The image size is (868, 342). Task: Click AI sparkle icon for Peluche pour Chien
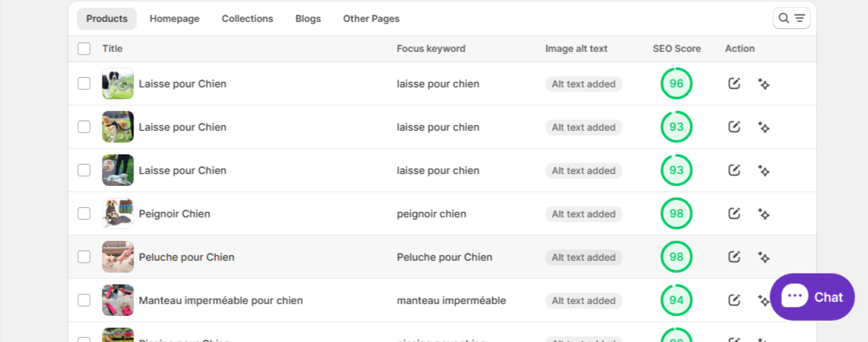coord(763,257)
